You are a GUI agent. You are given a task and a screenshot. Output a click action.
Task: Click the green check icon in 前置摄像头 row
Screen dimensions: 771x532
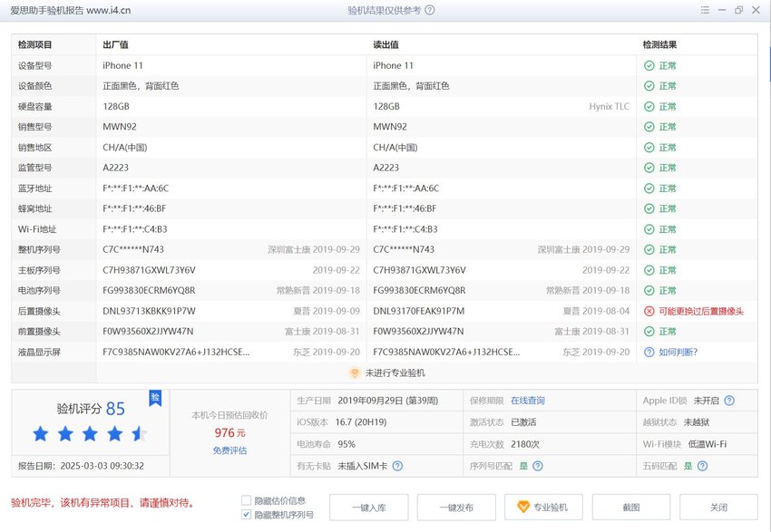(649, 332)
